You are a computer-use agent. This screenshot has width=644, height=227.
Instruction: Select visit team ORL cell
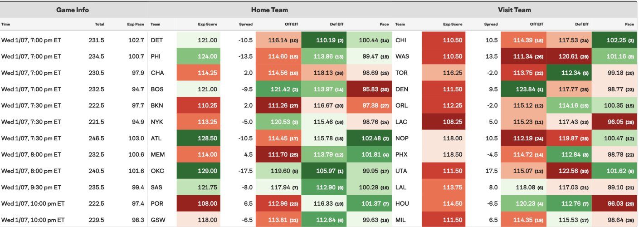click(401, 105)
